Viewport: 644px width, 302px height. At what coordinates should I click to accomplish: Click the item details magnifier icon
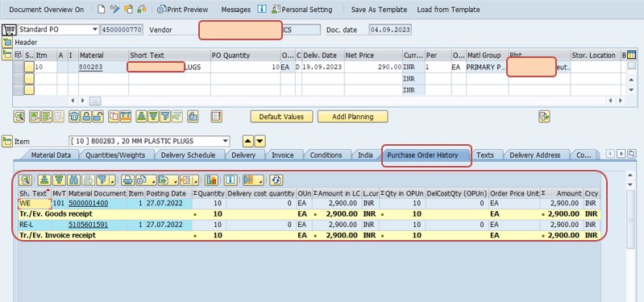[19, 117]
